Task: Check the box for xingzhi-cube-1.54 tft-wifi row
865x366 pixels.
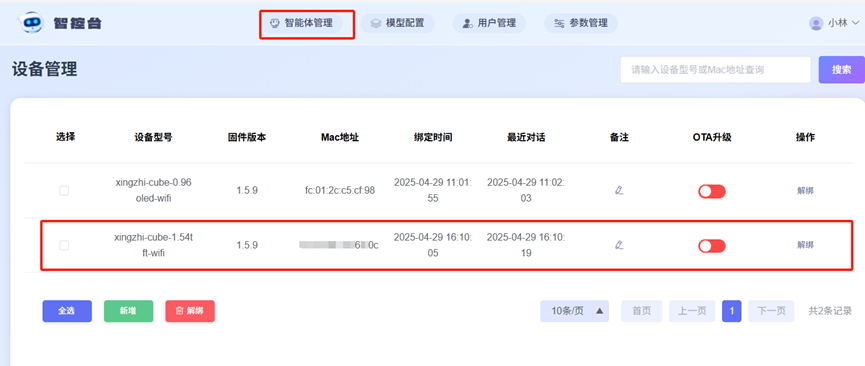Action: (64, 245)
